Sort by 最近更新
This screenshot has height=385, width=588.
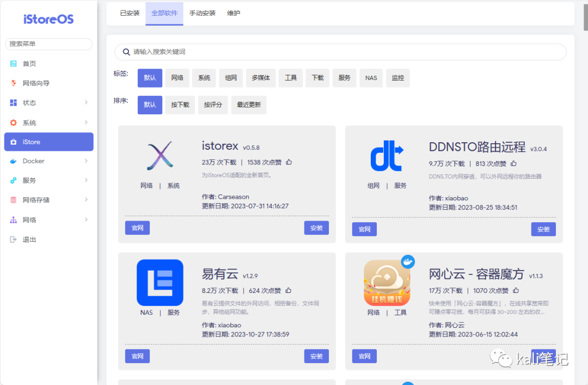[x=249, y=105]
